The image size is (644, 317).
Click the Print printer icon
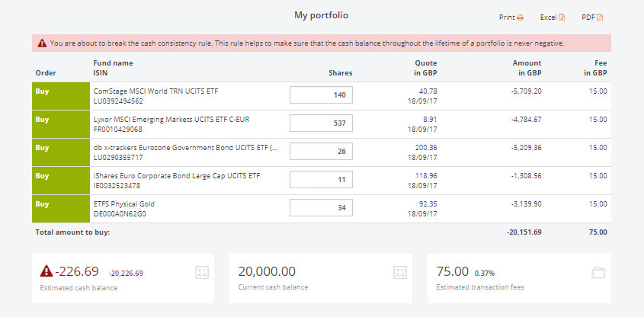[521, 18]
